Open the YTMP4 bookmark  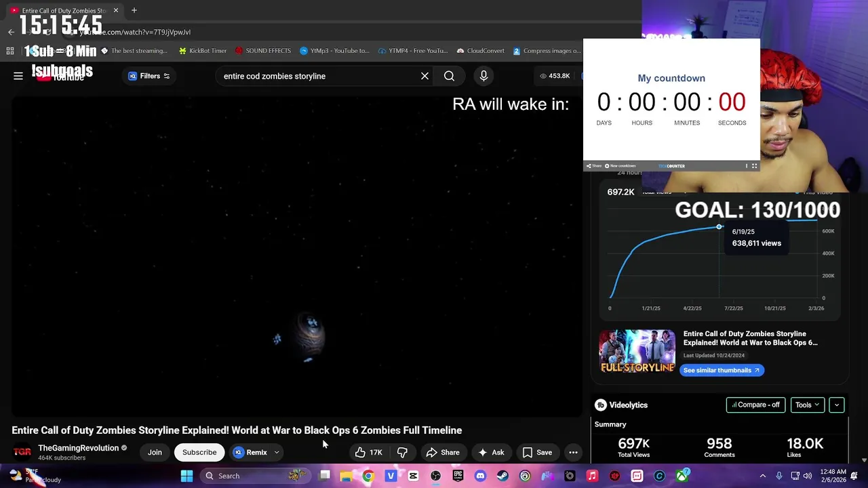[414, 51]
